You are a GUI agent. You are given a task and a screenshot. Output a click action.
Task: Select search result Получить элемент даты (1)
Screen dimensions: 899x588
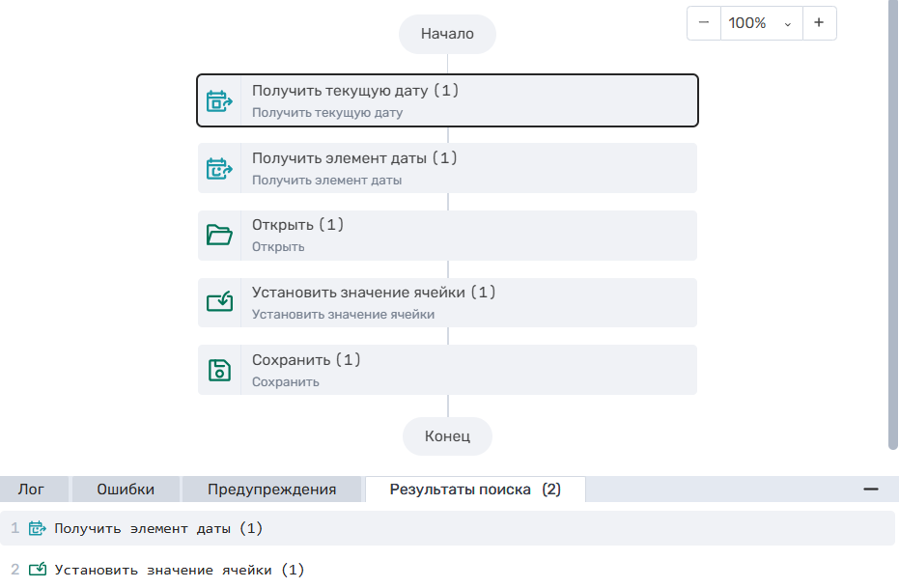158,528
